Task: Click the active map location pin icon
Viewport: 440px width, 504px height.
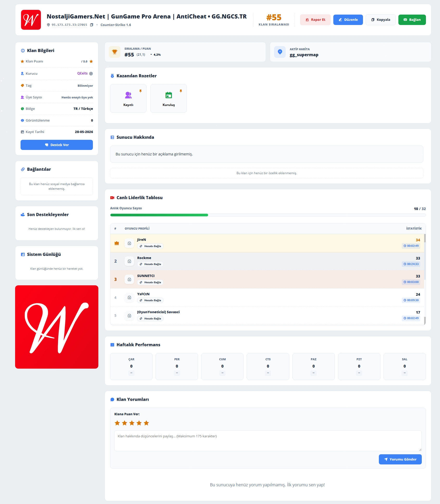Action: [280, 52]
